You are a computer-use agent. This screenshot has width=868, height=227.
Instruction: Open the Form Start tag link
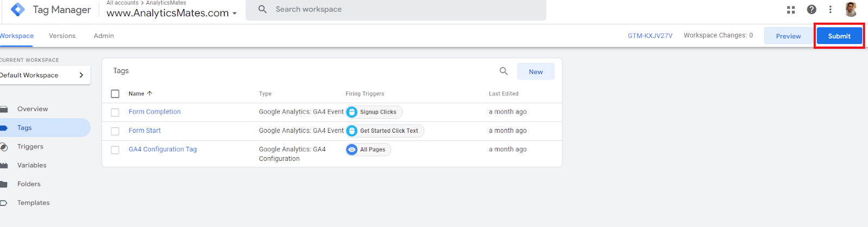pos(144,131)
